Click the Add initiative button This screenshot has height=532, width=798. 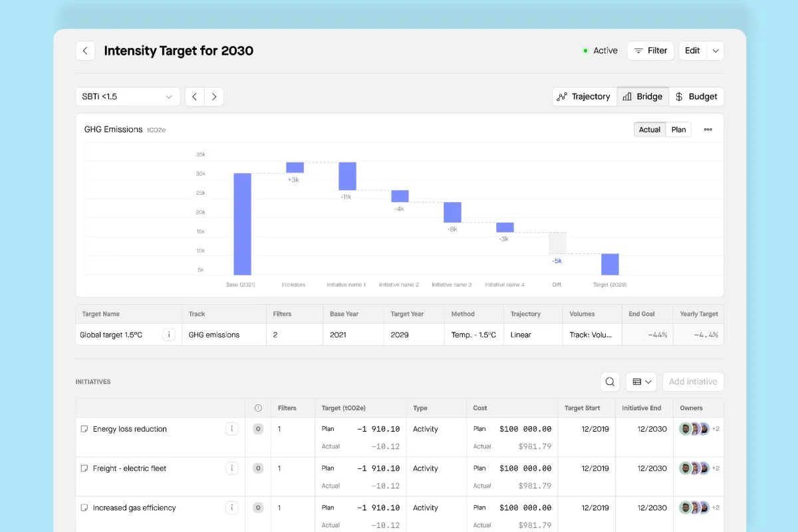[x=693, y=382]
